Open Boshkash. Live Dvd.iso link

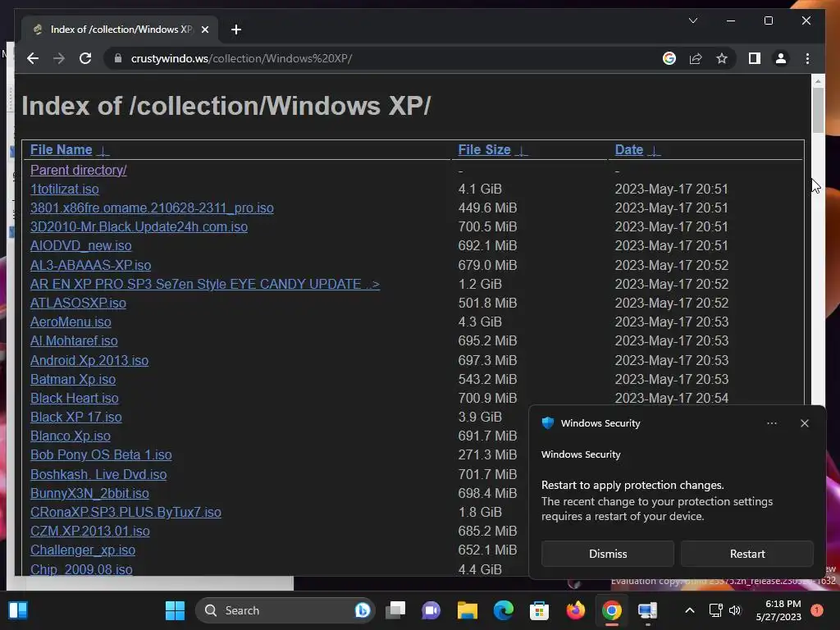[x=98, y=475]
